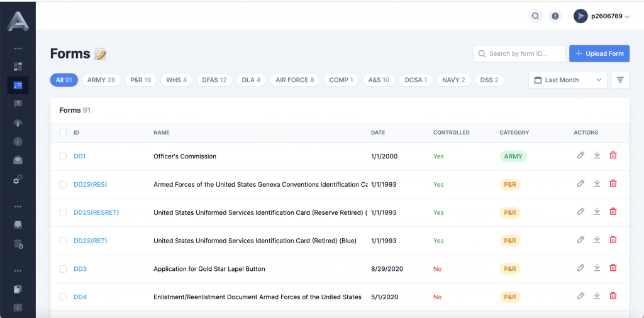
Task: Select the A&S 10 filter tab
Action: [x=379, y=80]
